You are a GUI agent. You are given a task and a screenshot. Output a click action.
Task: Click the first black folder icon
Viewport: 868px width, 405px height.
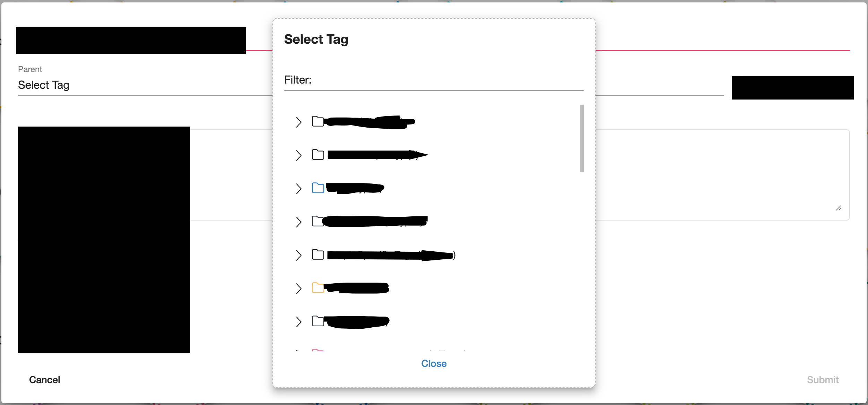(318, 122)
